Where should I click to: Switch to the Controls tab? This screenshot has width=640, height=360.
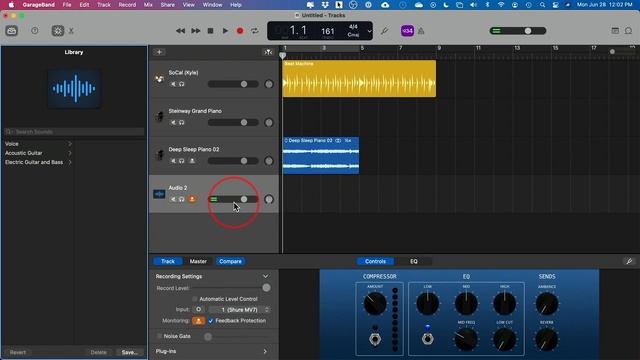[375, 261]
